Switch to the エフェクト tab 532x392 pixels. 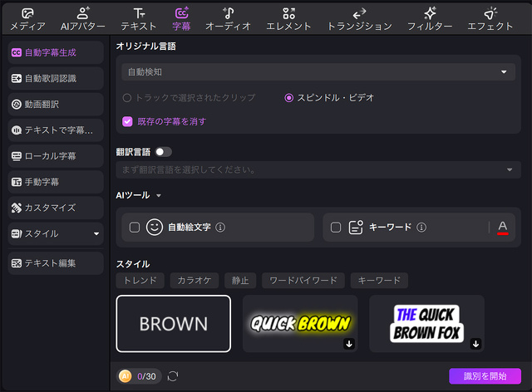[490, 19]
